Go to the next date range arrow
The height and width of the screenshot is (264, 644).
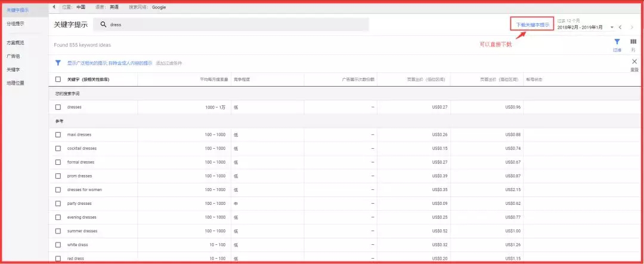(x=632, y=27)
